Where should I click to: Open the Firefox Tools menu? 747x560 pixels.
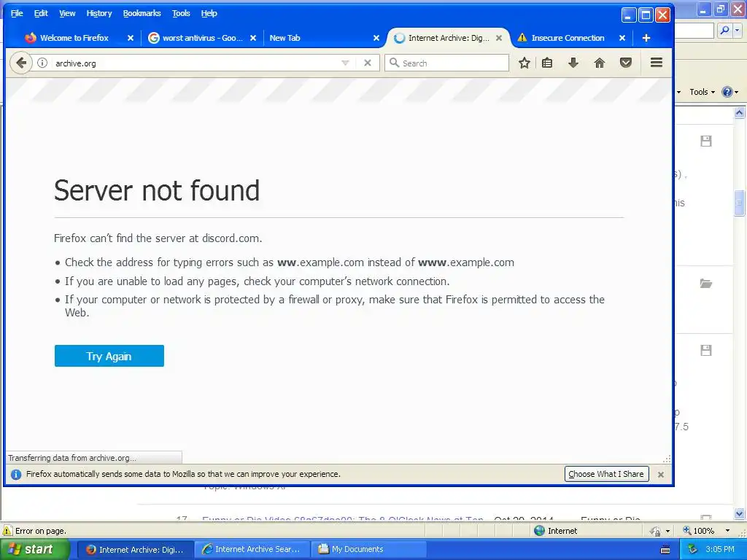point(181,13)
